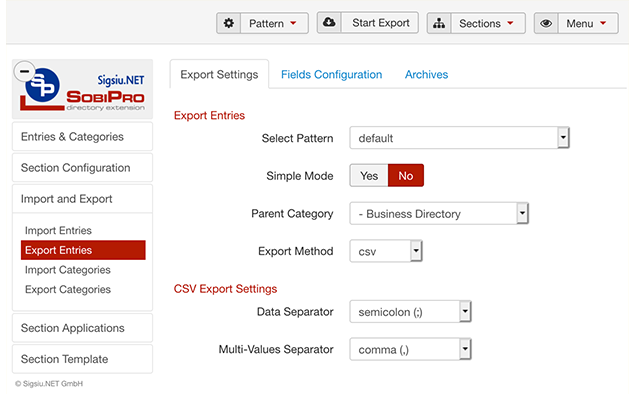Open Section Configuration in sidebar
The height and width of the screenshot is (394, 636).
click(x=82, y=168)
